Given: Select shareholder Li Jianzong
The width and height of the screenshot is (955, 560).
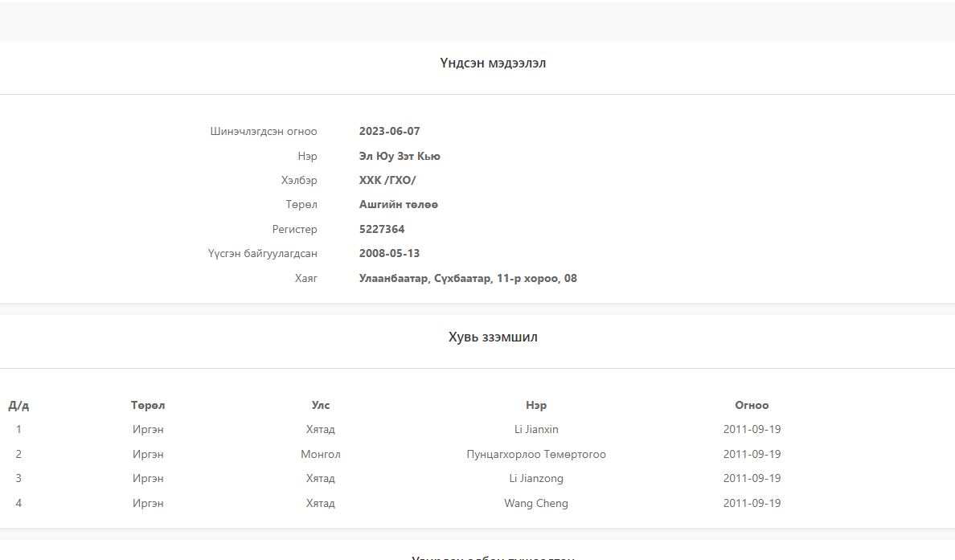Looking at the screenshot, I should pyautogui.click(x=536, y=478).
